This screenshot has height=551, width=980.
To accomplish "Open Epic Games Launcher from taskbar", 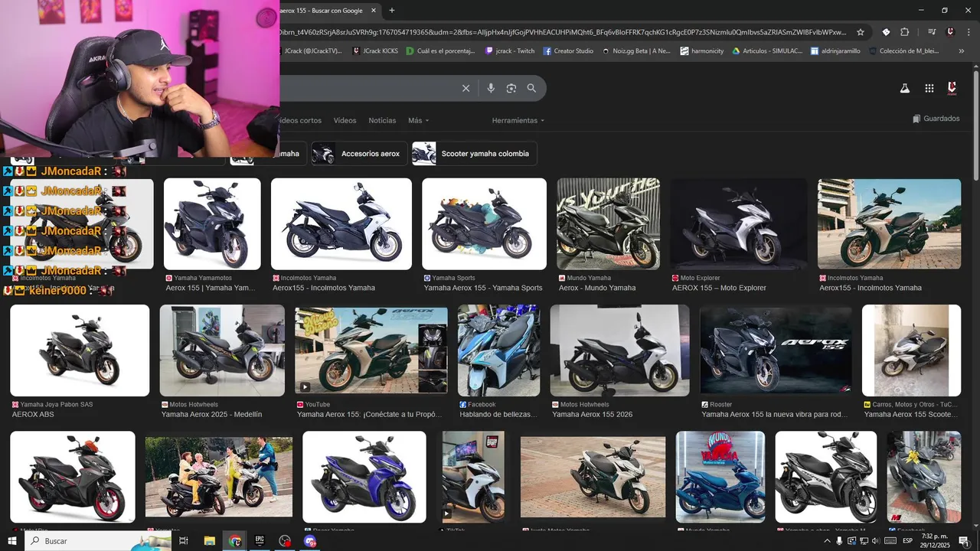I will pos(260,541).
